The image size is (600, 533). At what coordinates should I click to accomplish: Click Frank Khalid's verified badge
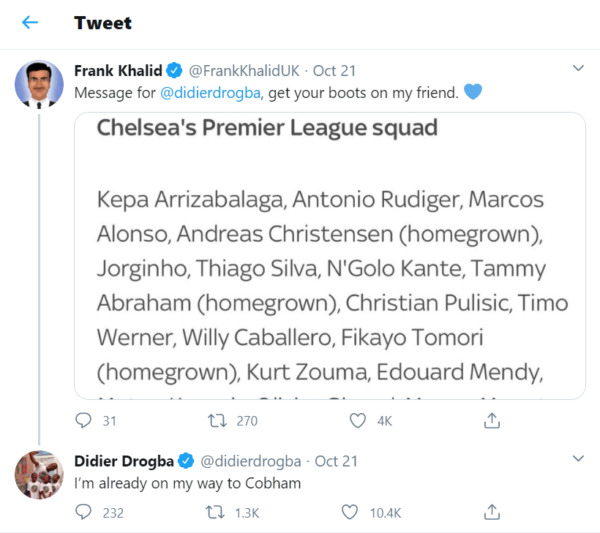[174, 71]
